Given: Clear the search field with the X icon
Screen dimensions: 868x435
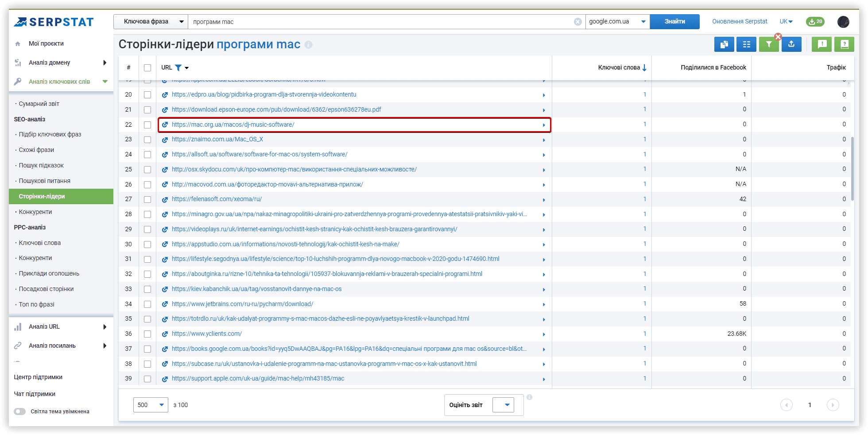Looking at the screenshot, I should coord(577,22).
